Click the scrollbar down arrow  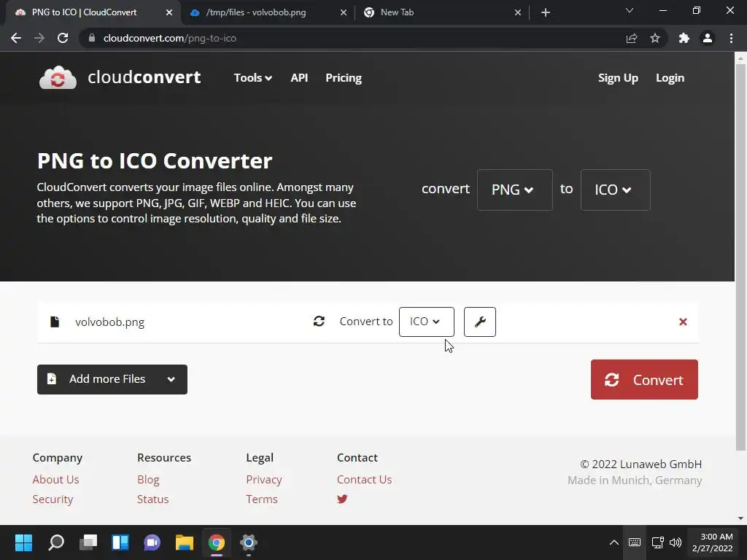740,518
